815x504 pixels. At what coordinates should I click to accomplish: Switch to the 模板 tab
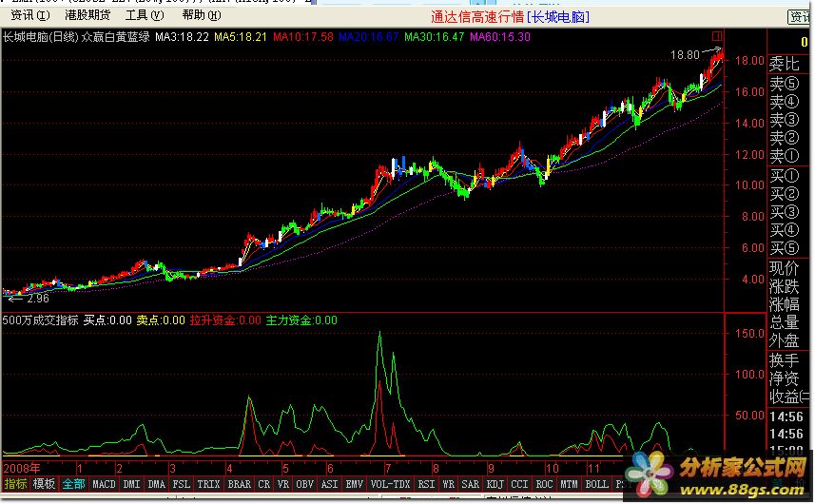(x=44, y=484)
